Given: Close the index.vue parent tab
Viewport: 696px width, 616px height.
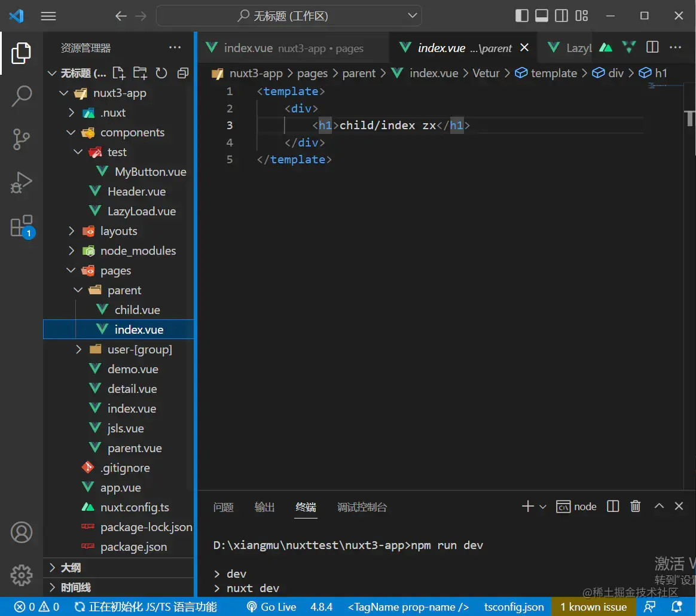Looking at the screenshot, I should (x=524, y=47).
